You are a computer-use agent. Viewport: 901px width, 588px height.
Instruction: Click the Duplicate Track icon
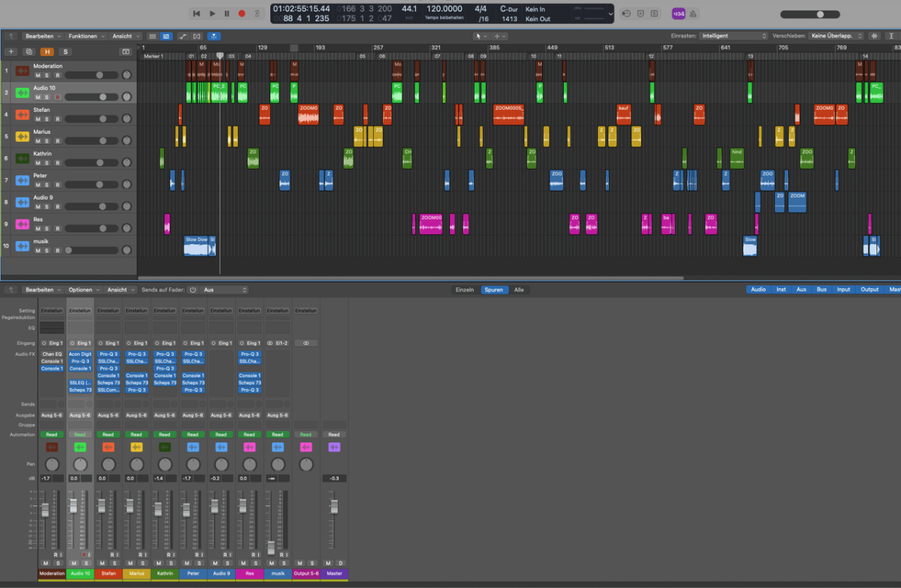pos(29,52)
